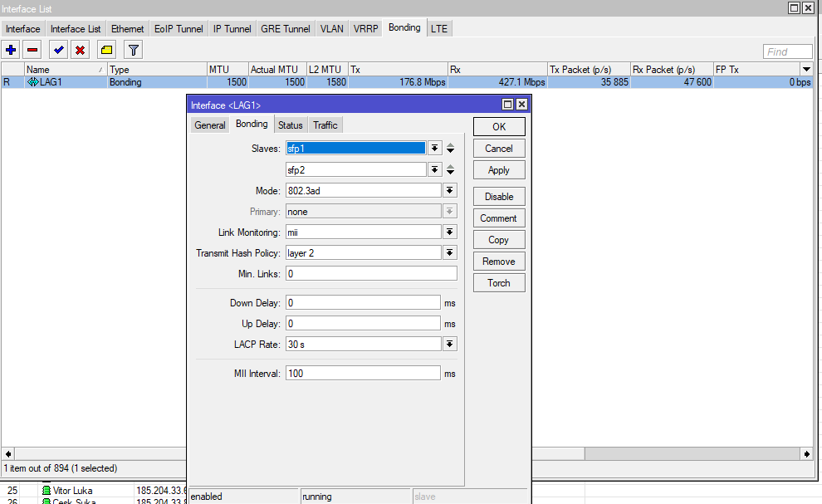Click the up/down arrows beside sfp2
The height and width of the screenshot is (504, 822).
click(450, 169)
